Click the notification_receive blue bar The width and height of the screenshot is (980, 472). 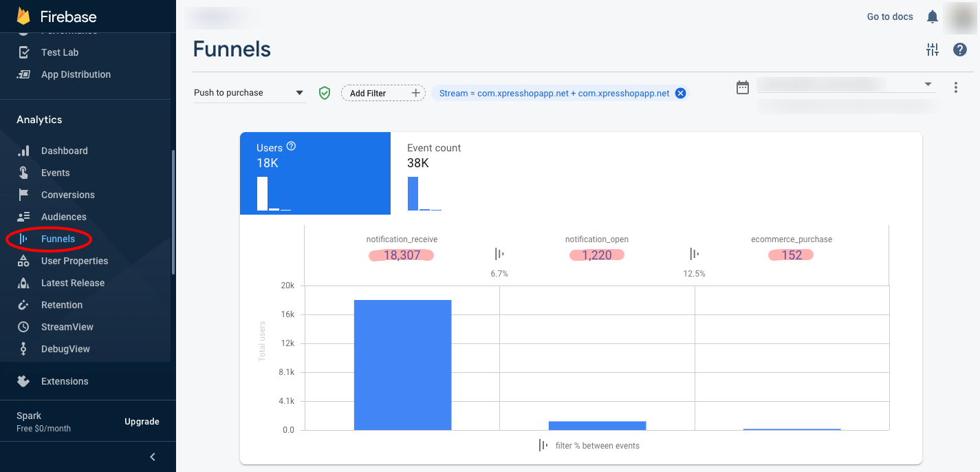click(402, 365)
